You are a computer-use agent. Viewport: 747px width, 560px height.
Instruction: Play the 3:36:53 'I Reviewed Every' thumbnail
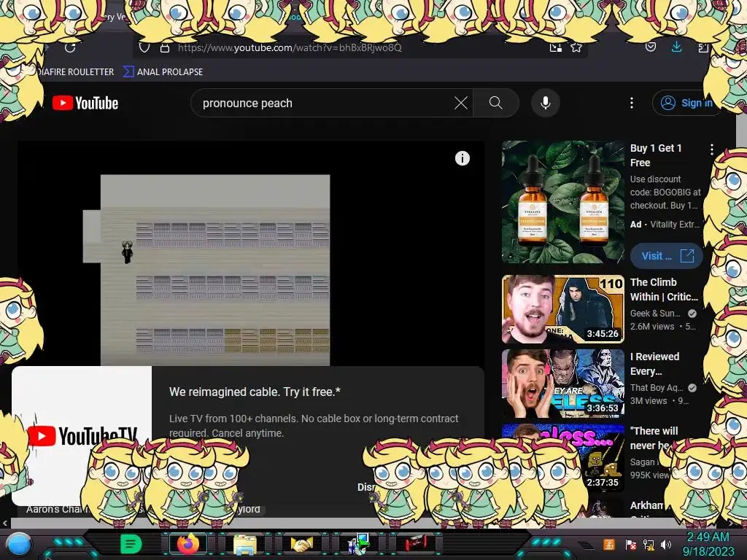click(x=562, y=384)
